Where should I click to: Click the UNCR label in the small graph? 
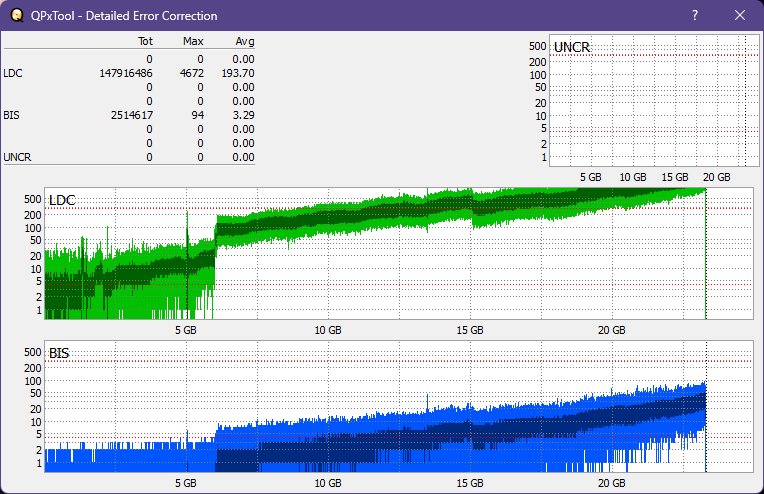(571, 48)
